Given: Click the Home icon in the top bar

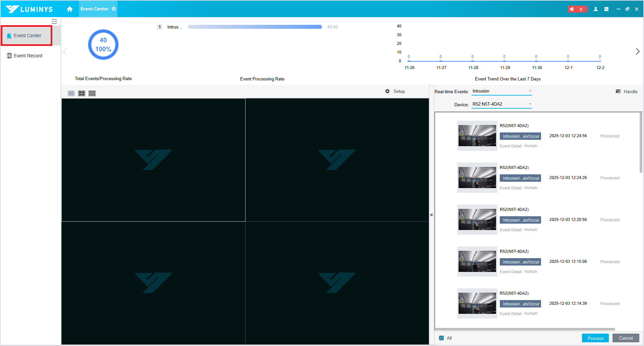Looking at the screenshot, I should pyautogui.click(x=70, y=9).
